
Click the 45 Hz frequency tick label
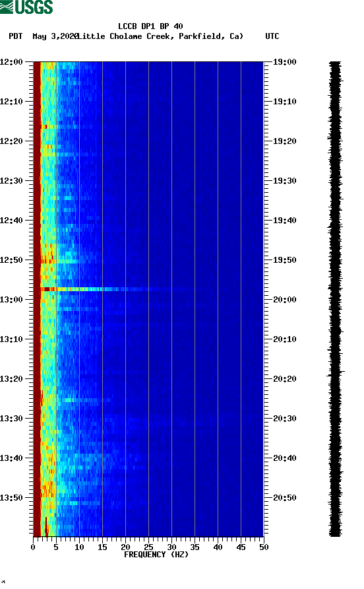[241, 547]
